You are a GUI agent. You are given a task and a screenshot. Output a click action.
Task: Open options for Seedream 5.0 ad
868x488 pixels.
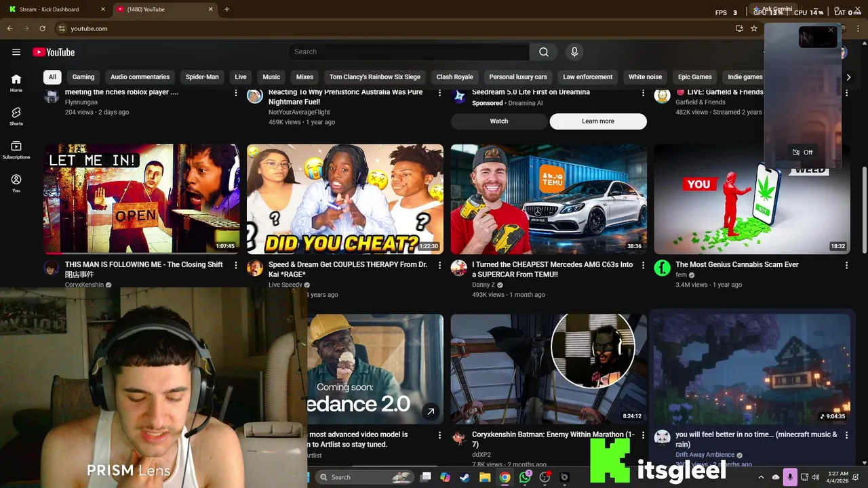[643, 93]
